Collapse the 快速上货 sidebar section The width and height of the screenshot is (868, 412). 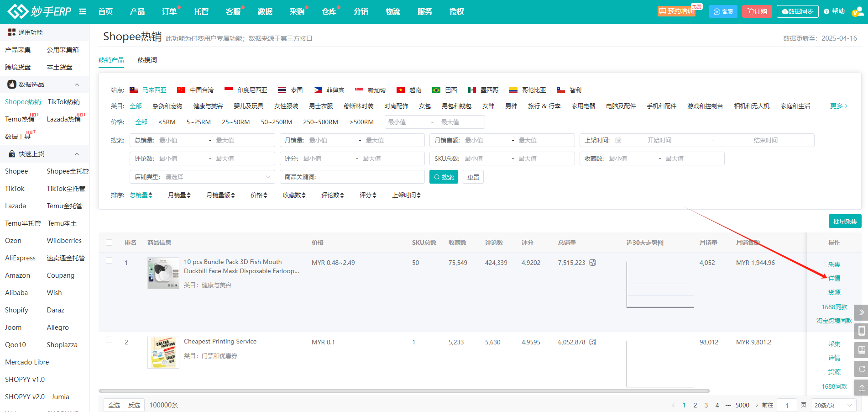(77, 154)
